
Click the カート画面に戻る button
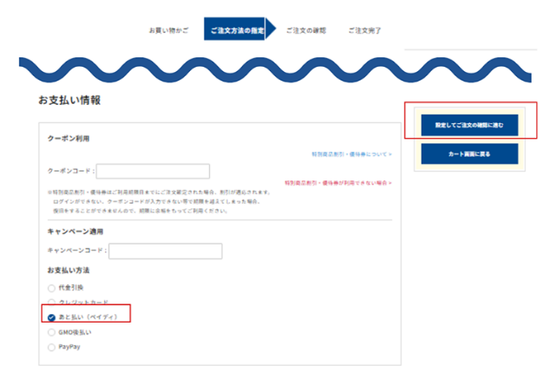pyautogui.click(x=469, y=154)
